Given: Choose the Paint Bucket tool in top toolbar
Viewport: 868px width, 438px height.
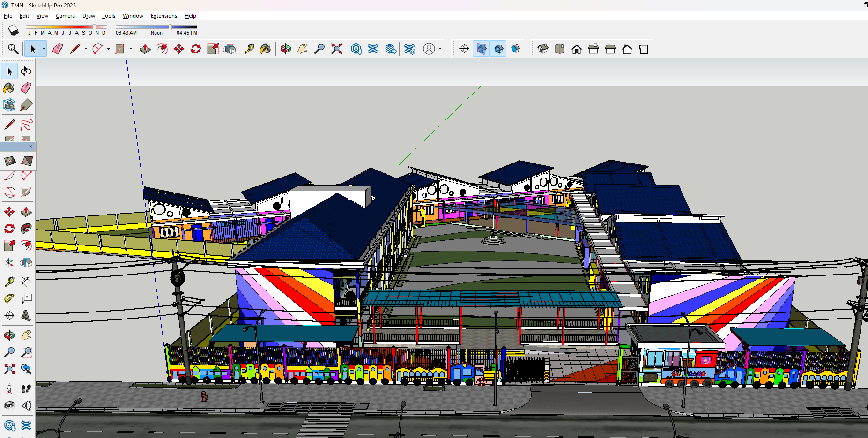Looking at the screenshot, I should [x=265, y=49].
